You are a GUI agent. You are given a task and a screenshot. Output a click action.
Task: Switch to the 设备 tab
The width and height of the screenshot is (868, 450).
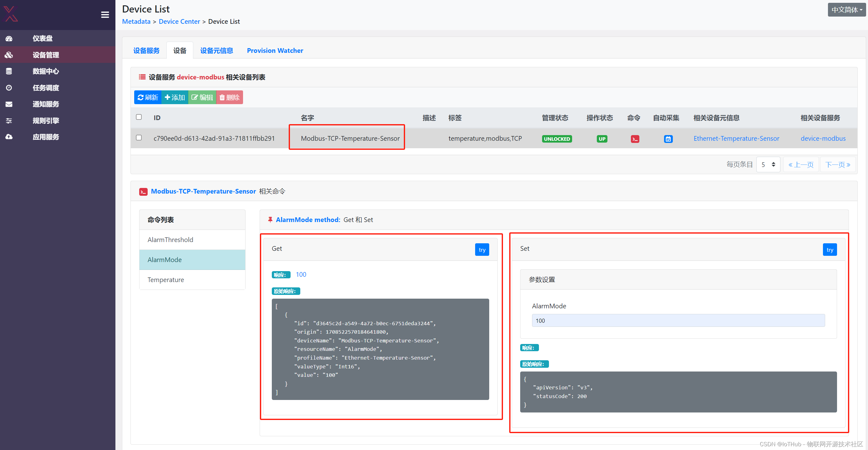tap(180, 51)
